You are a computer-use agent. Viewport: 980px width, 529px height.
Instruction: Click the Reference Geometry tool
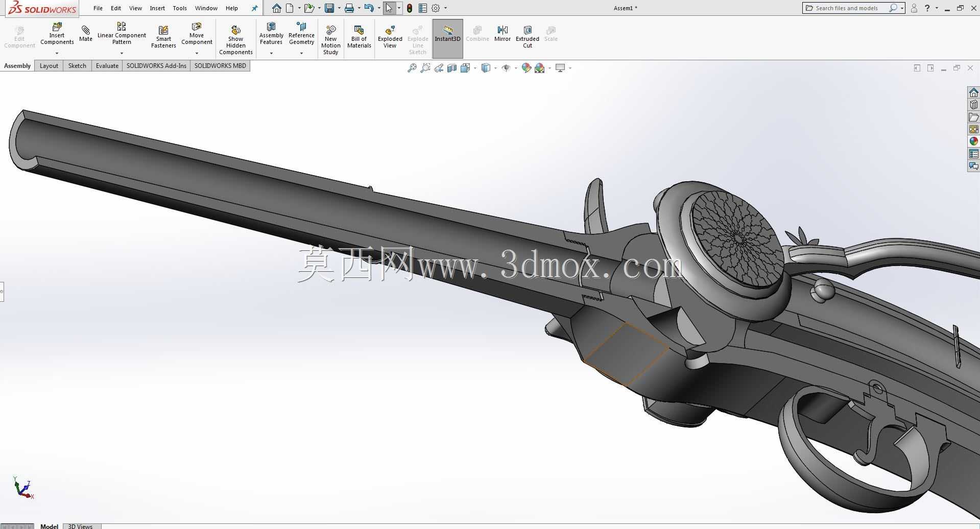click(x=301, y=33)
